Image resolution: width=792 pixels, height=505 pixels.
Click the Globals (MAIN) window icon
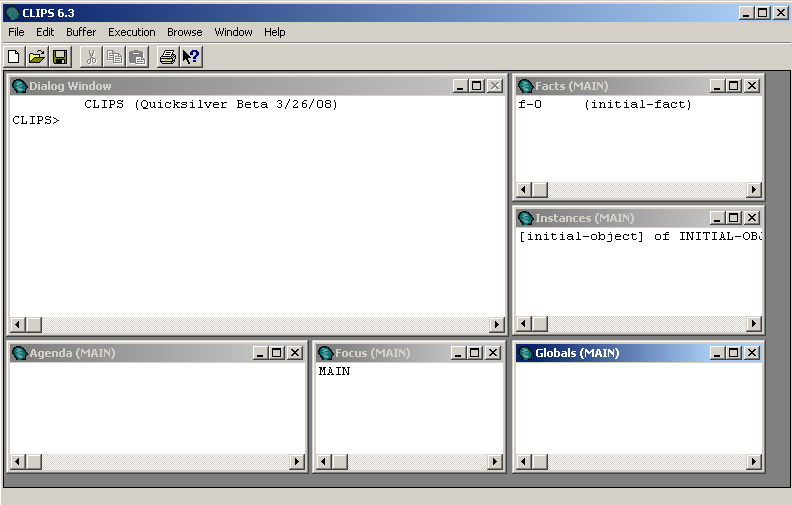[526, 353]
